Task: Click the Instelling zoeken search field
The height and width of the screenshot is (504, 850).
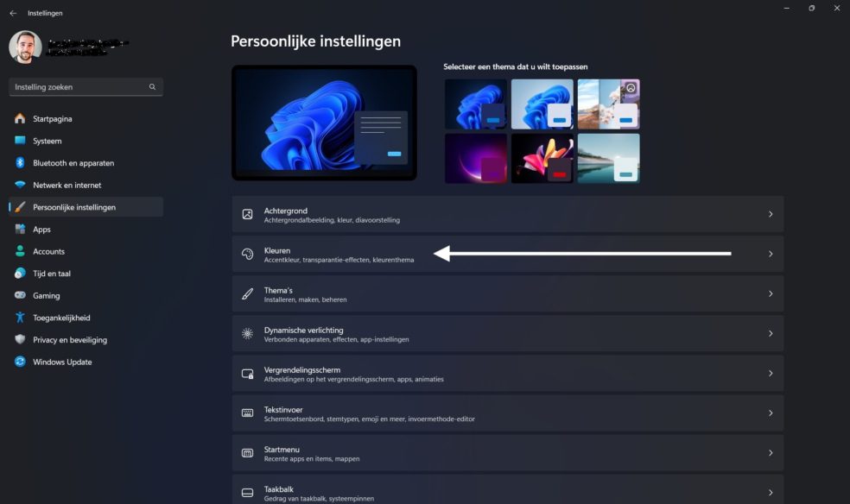Action: tap(86, 86)
